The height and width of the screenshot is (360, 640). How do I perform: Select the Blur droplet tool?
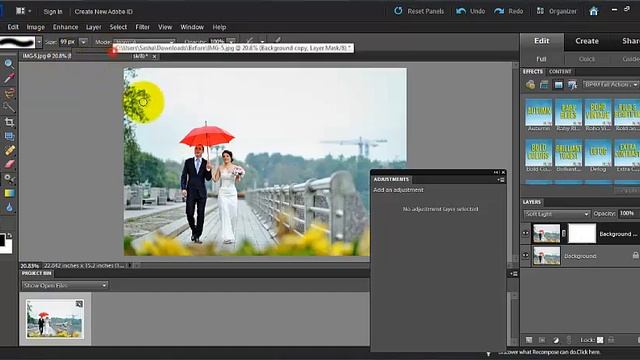click(x=9, y=207)
